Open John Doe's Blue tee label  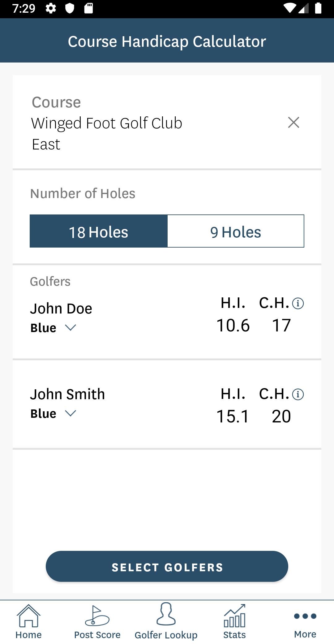point(43,328)
